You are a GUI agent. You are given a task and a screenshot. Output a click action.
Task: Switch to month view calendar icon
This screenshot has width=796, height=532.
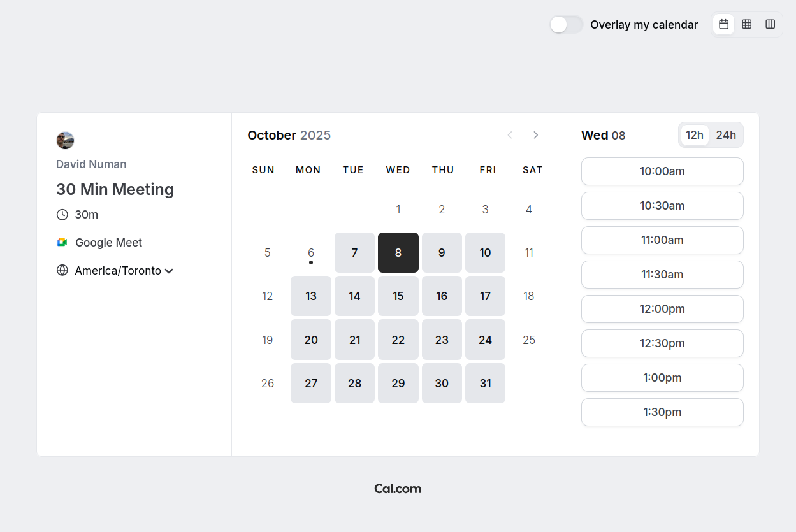[x=723, y=24]
